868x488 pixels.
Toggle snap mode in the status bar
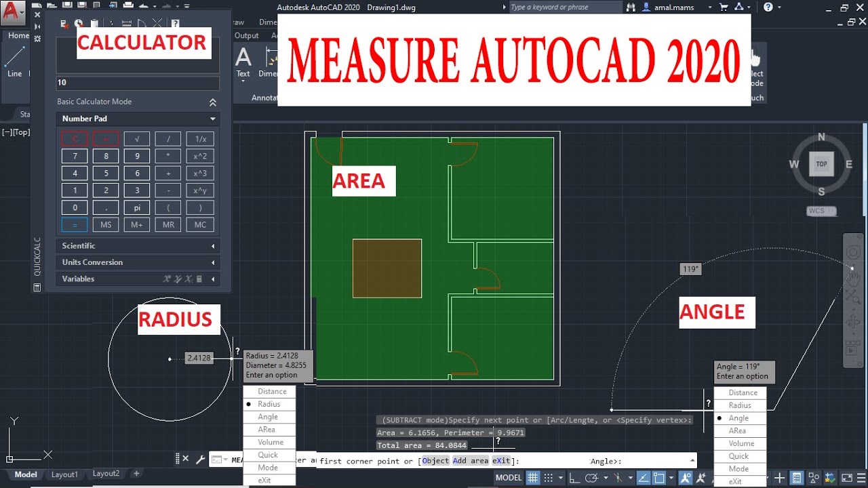pos(549,478)
